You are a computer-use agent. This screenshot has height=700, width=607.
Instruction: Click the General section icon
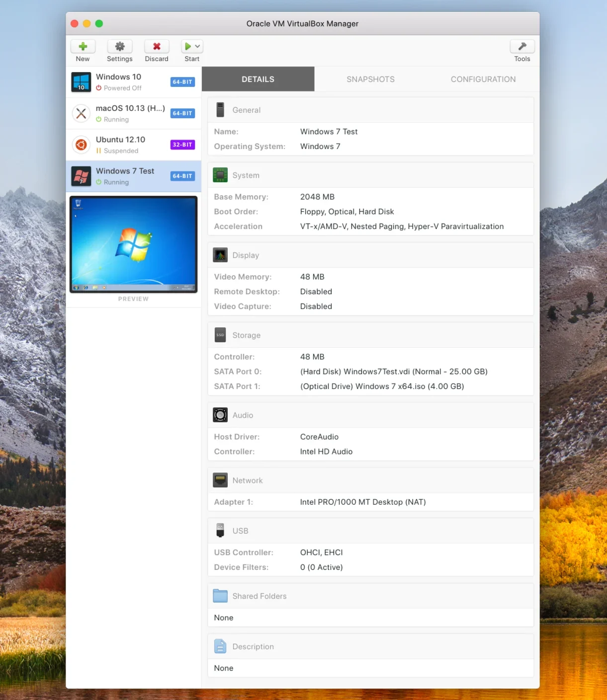point(220,110)
